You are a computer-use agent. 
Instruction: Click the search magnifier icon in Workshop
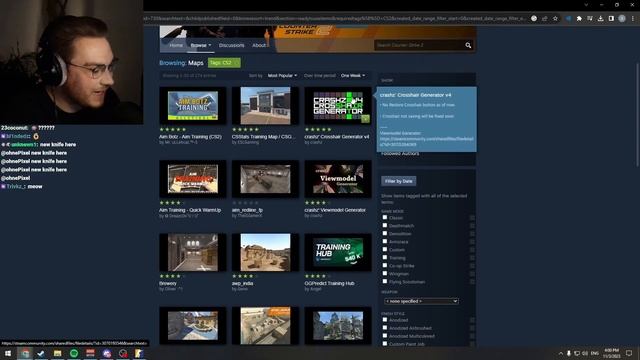[468, 45]
